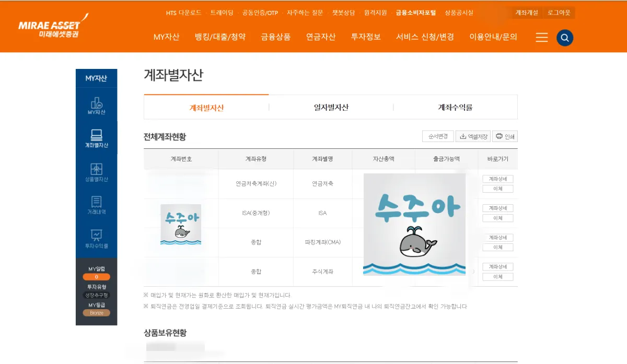Screen dimensions: 627x364
Task: Open 투자정보 menu
Action: tap(366, 37)
